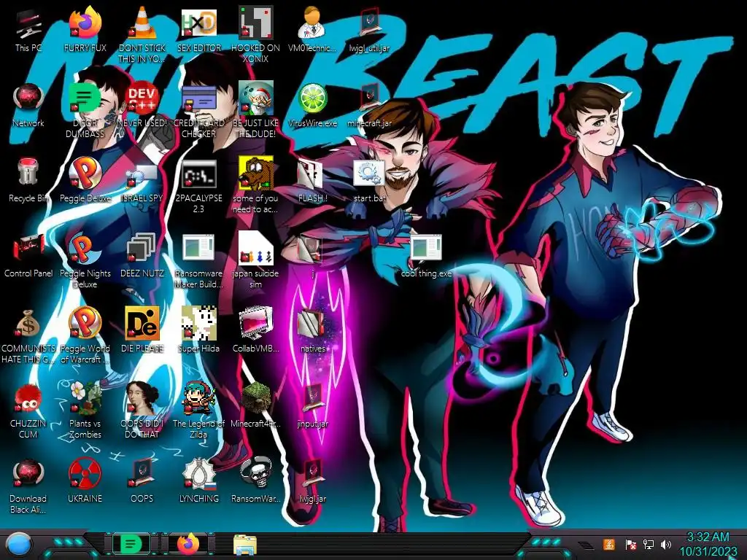The image size is (747, 560).
Task: Select the CREDIT CARD CHECKER icon
Action: 198,98
